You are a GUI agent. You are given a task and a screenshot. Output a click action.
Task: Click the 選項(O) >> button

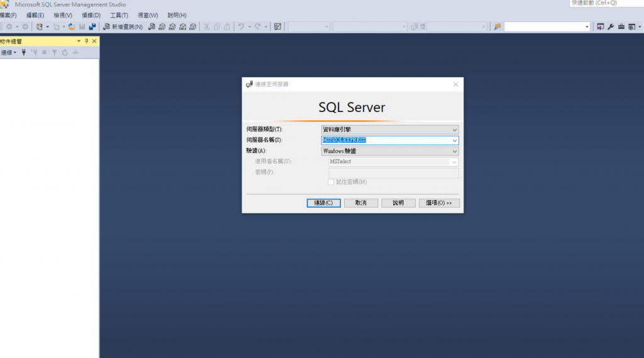439,203
